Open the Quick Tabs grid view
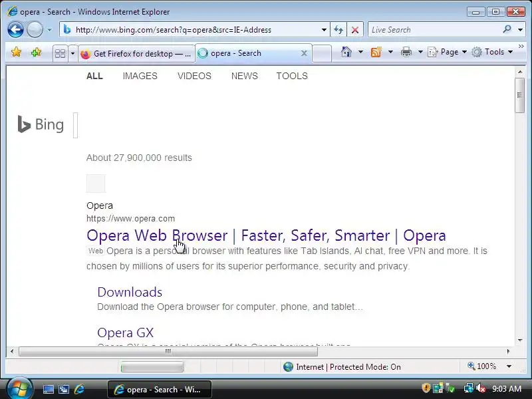The image size is (532, 399). coord(60,53)
